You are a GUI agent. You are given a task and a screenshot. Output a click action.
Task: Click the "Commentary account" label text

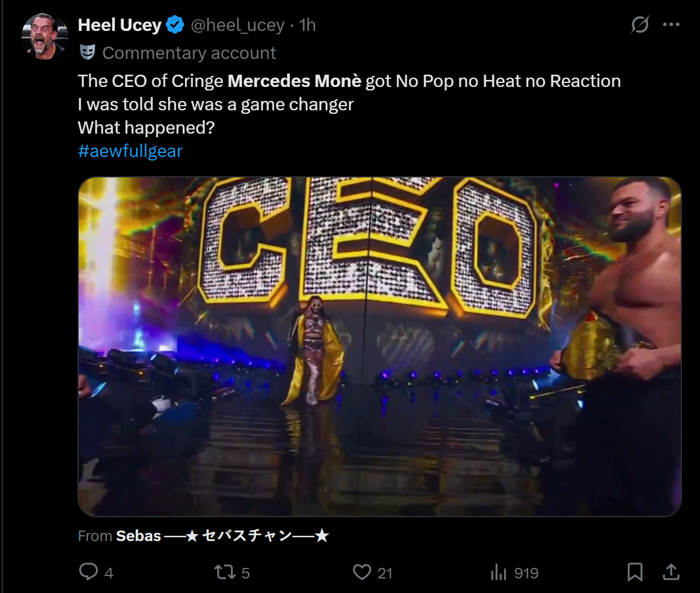[189, 53]
